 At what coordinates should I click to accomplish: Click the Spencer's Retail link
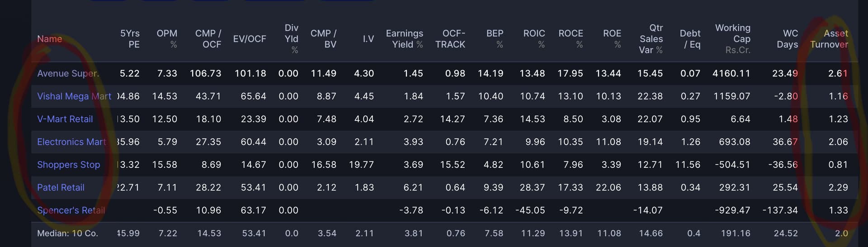coord(71,210)
